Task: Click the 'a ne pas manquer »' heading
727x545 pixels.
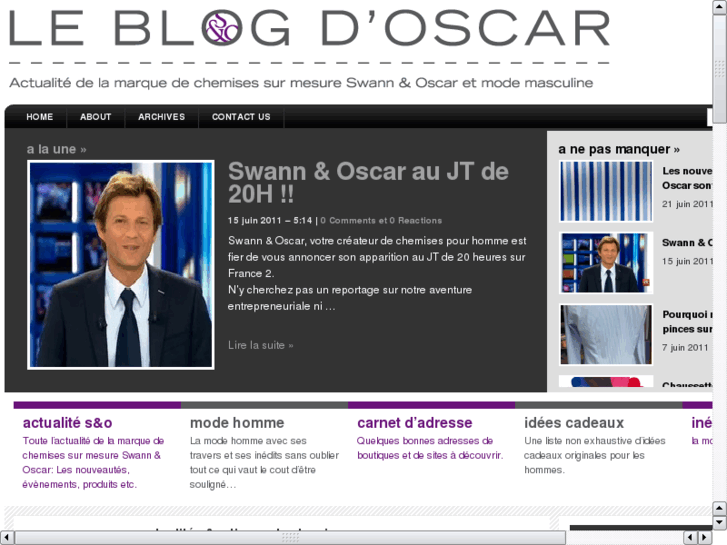Action: tap(619, 149)
